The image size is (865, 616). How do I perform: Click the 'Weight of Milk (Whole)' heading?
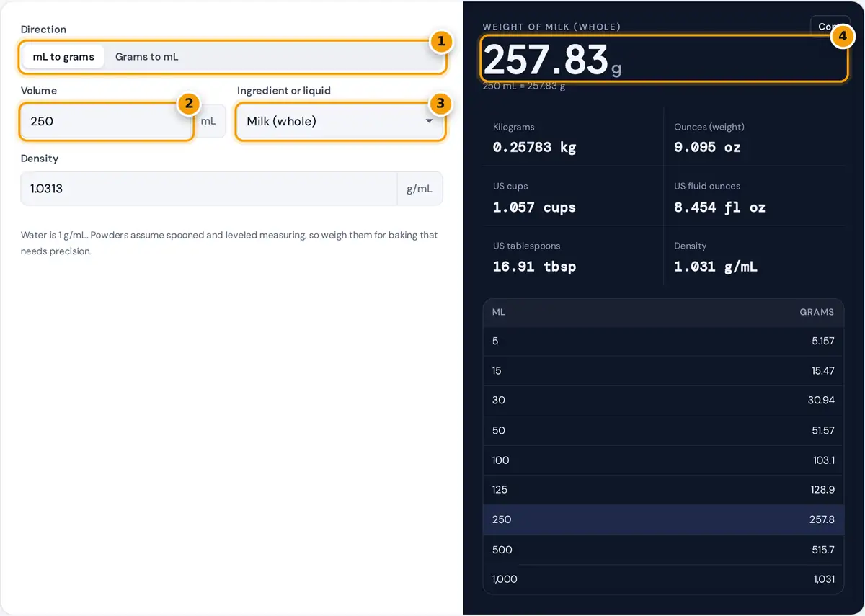(551, 27)
